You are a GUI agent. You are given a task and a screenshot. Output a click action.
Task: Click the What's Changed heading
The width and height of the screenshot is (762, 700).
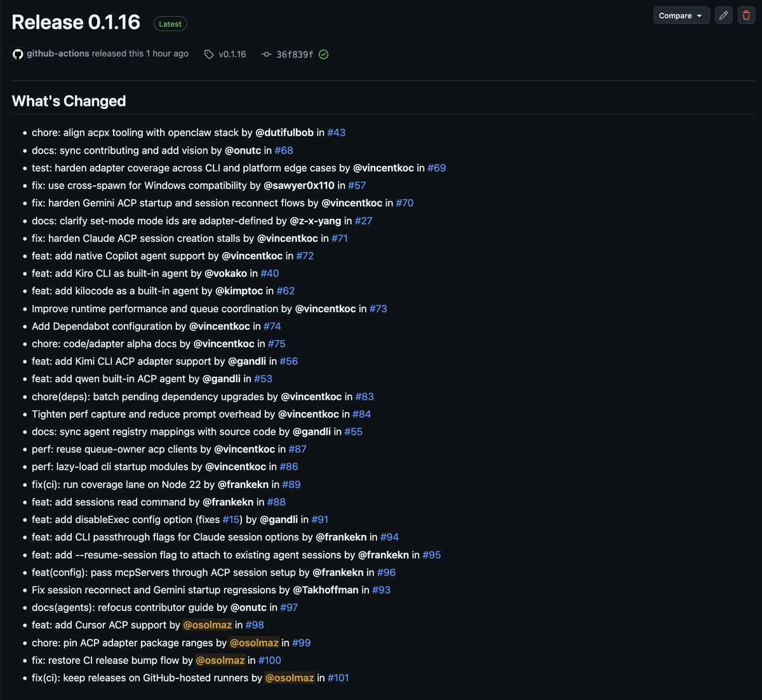(x=69, y=101)
